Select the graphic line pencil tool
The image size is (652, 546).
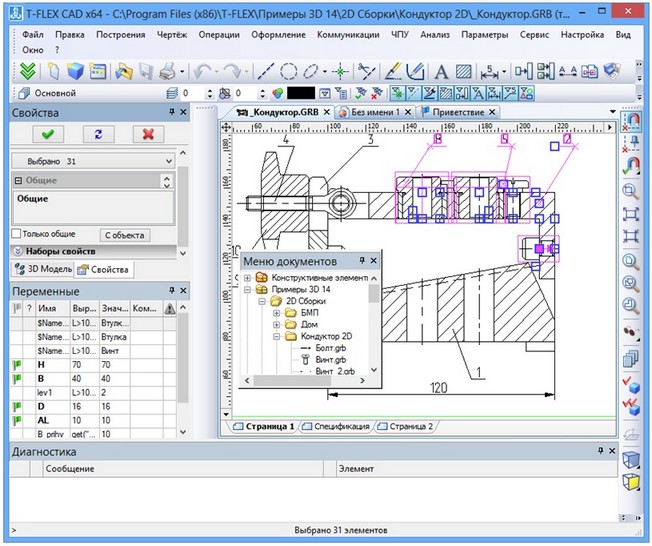(393, 72)
